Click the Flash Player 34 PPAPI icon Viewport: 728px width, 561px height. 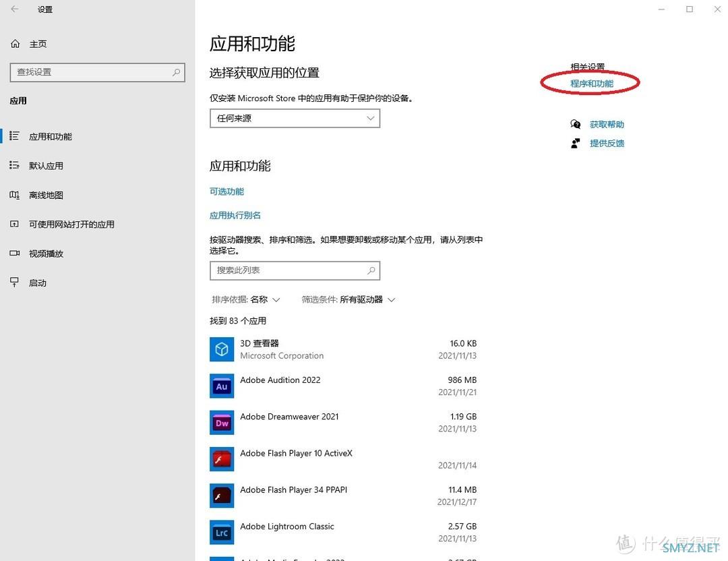click(x=222, y=496)
